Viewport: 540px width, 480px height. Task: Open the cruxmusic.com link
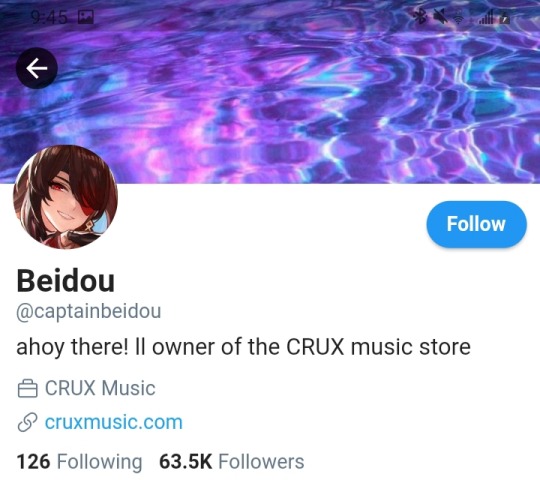[114, 422]
